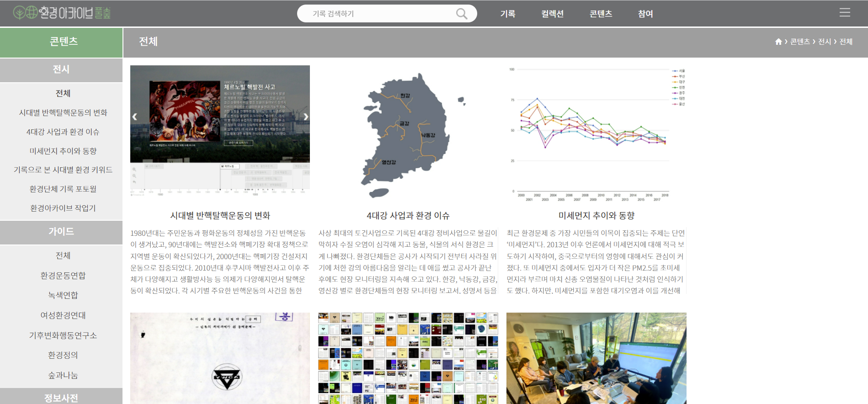Select 미세먼지 추이와 동향 in sidebar
Viewport: 868px width, 404px height.
tap(63, 151)
